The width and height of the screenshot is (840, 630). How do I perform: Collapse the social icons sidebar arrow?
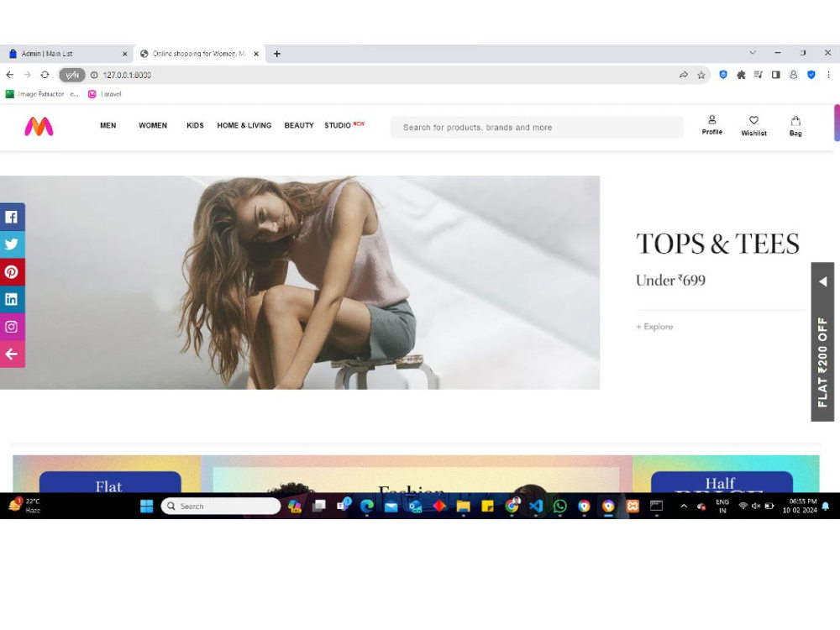tap(12, 354)
